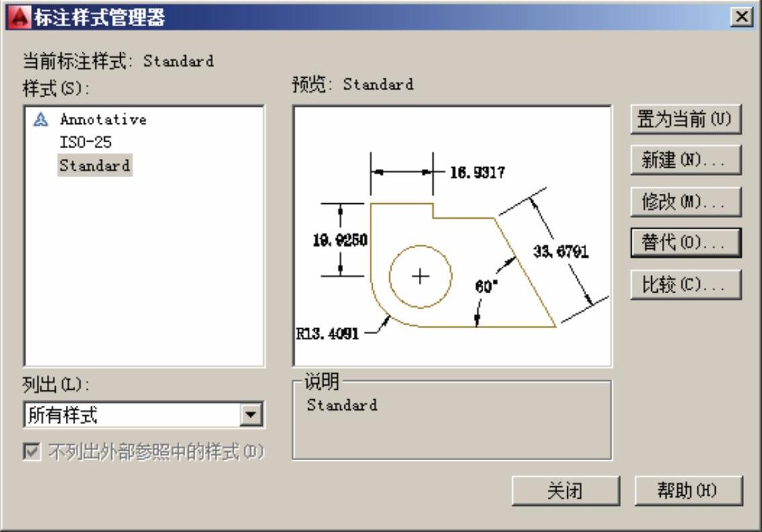Expand the 列出 dropdown arrow
This screenshot has height=532, width=762.
[x=252, y=416]
